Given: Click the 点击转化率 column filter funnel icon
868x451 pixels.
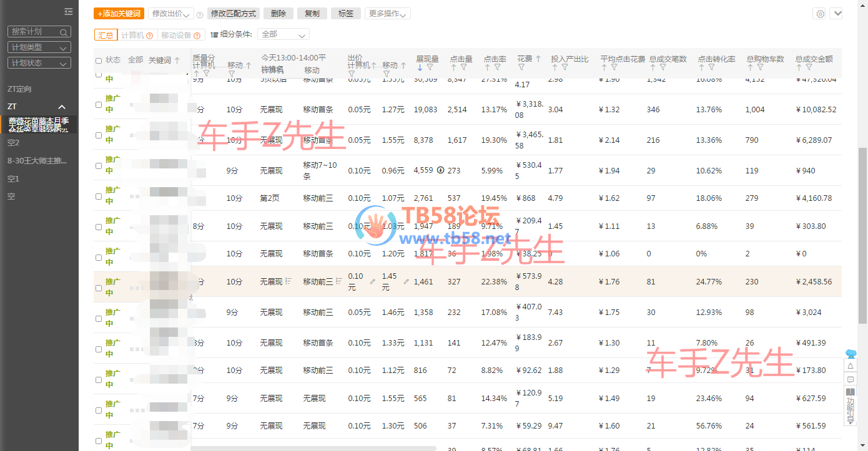Looking at the screenshot, I should (711, 67).
